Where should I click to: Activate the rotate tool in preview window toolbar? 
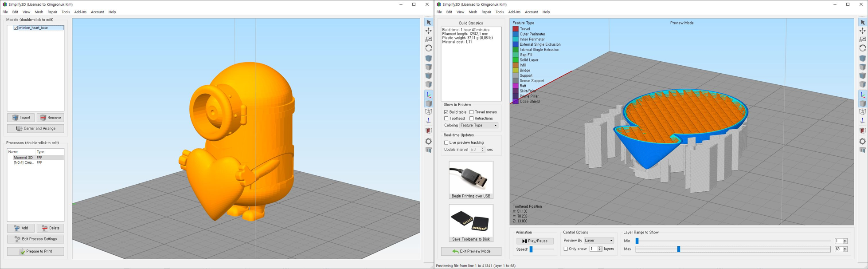pos(862,48)
